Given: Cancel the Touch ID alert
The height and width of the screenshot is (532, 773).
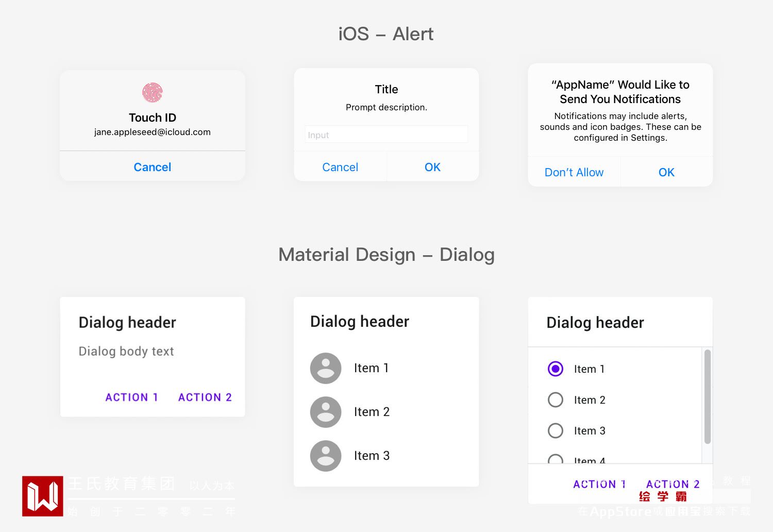Looking at the screenshot, I should click(x=153, y=167).
